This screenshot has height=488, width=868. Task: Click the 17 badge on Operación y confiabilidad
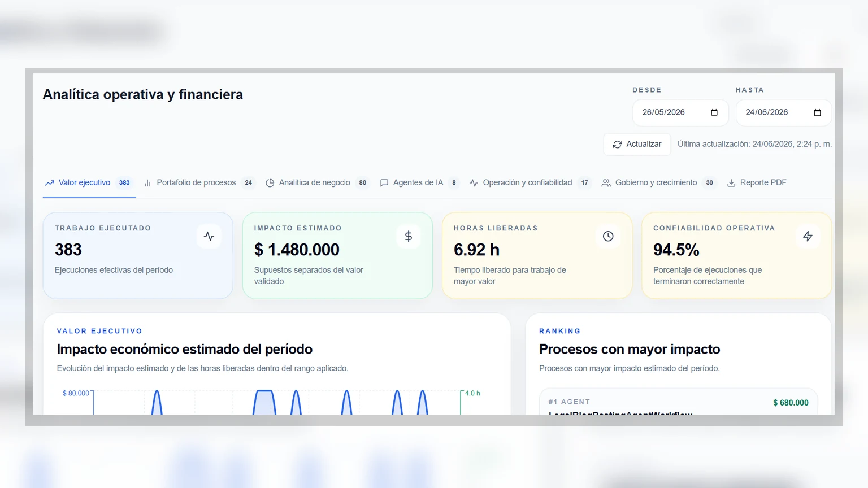[584, 182]
